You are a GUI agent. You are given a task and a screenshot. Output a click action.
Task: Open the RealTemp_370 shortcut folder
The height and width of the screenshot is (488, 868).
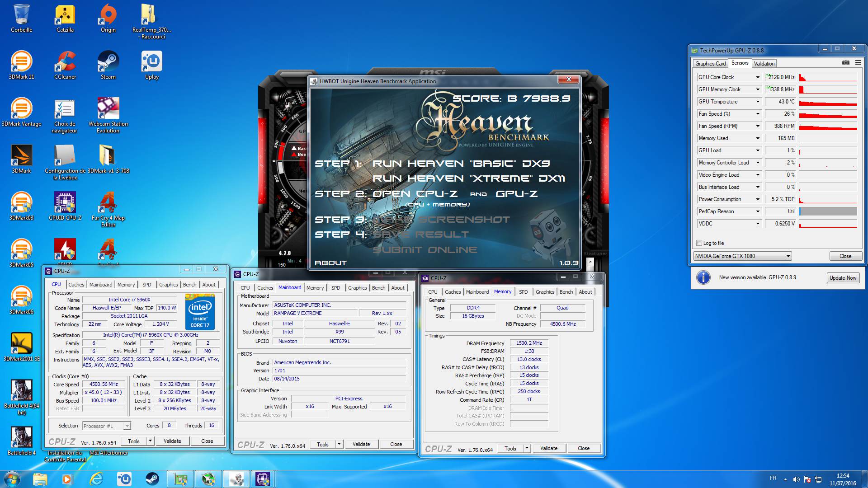(151, 21)
